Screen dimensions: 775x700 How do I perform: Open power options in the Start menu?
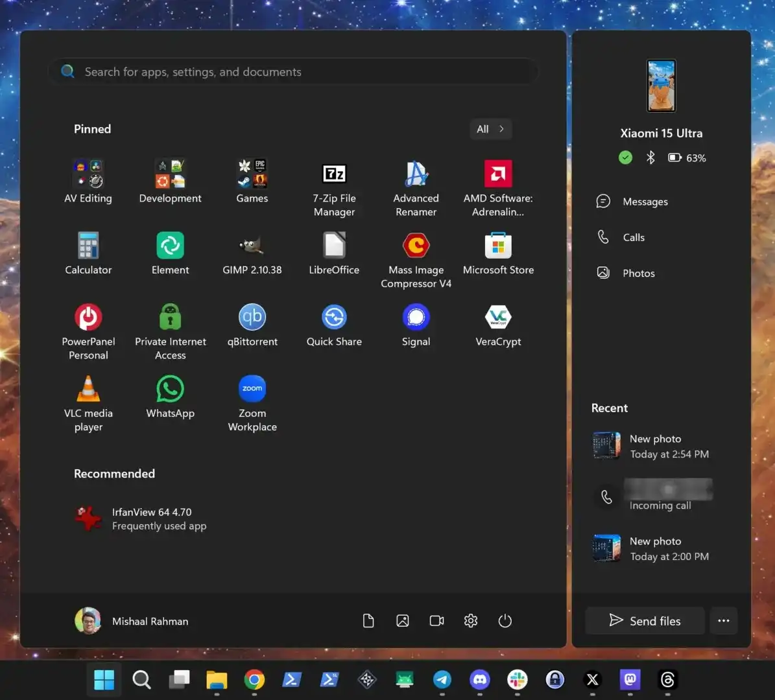pos(505,620)
